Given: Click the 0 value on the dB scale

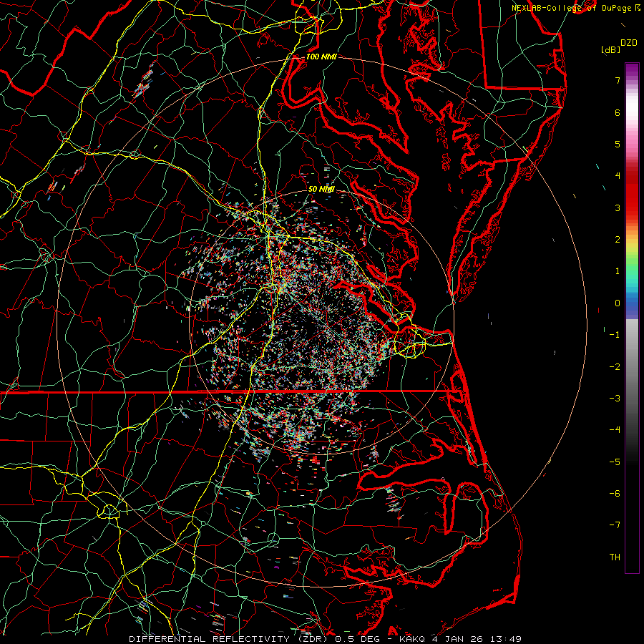Looking at the screenshot, I should pos(618,303).
